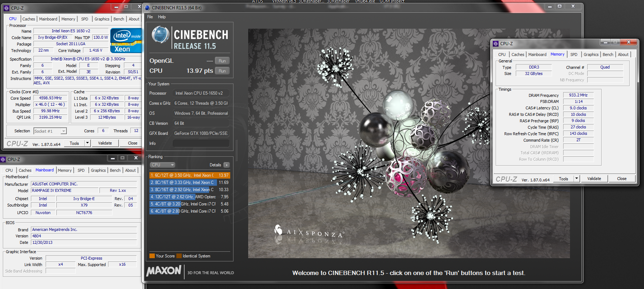This screenshot has width=644, height=289.
Task: Click the Max TDP 130.0 W value
Action: 100,37
